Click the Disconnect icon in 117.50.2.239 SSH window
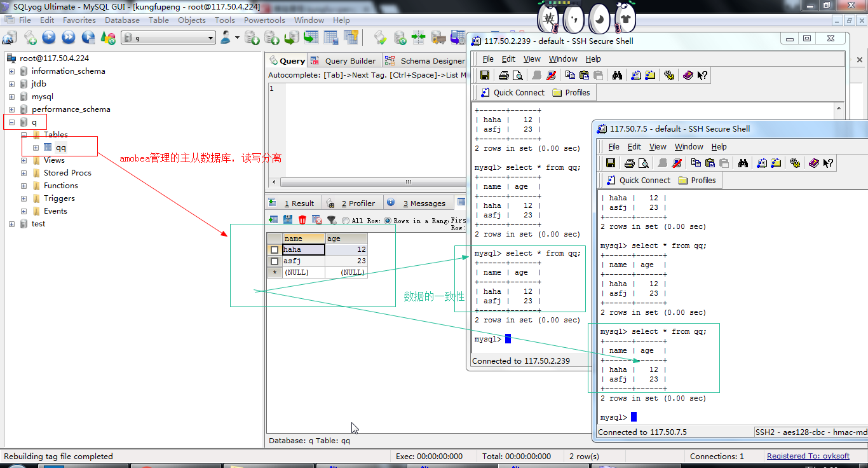 point(551,75)
